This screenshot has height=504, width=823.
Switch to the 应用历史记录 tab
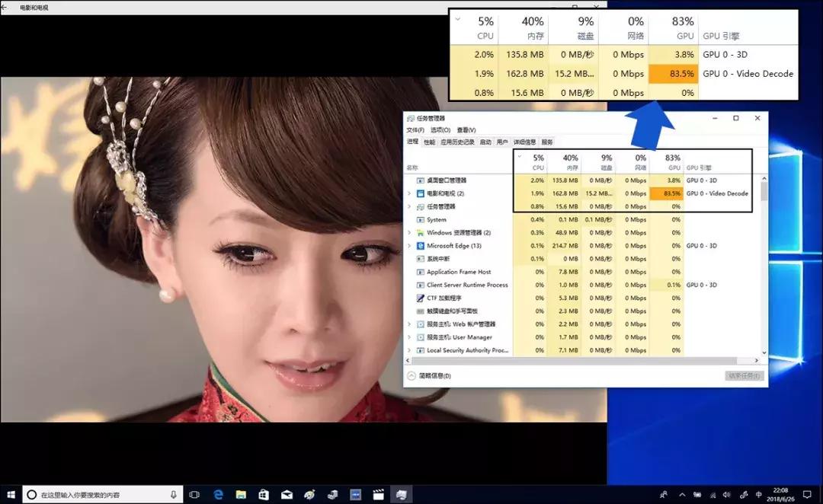[x=457, y=142]
